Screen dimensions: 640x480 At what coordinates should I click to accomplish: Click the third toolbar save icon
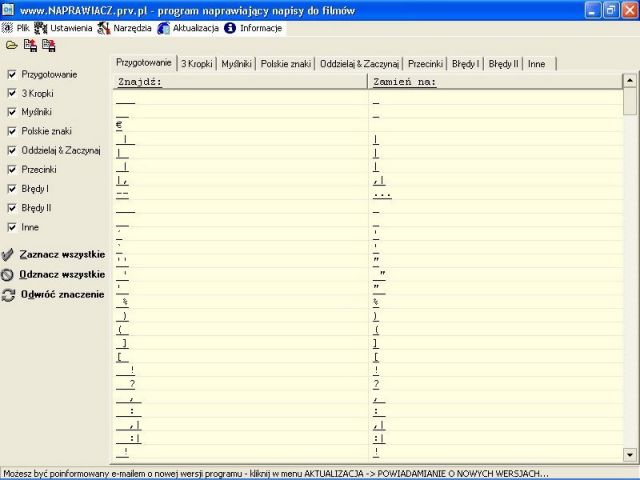point(48,45)
